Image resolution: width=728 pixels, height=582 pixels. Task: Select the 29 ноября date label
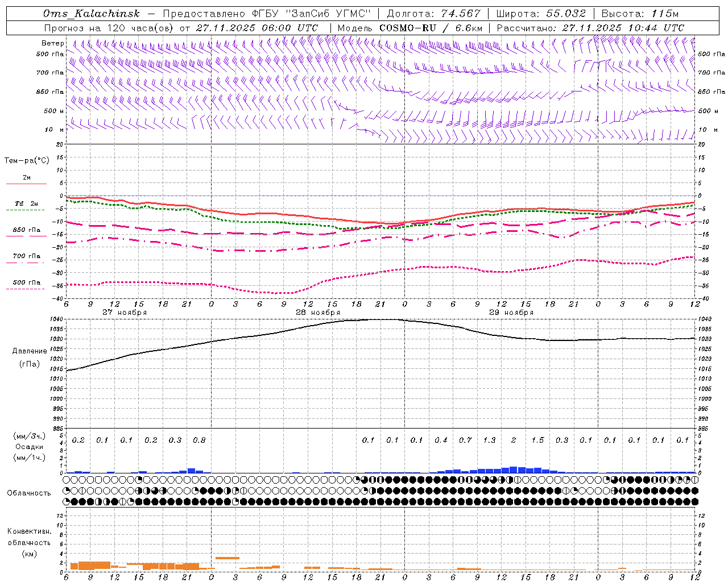pos(511,313)
